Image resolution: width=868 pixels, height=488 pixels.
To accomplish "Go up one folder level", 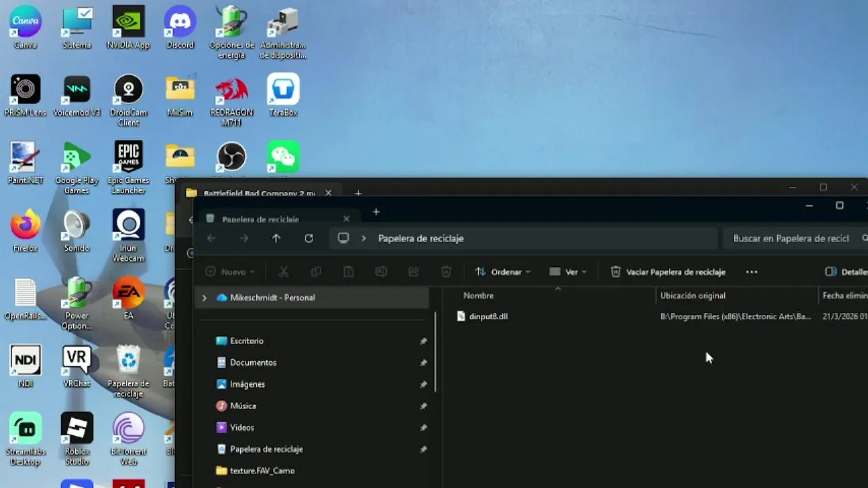I will [276, 239].
